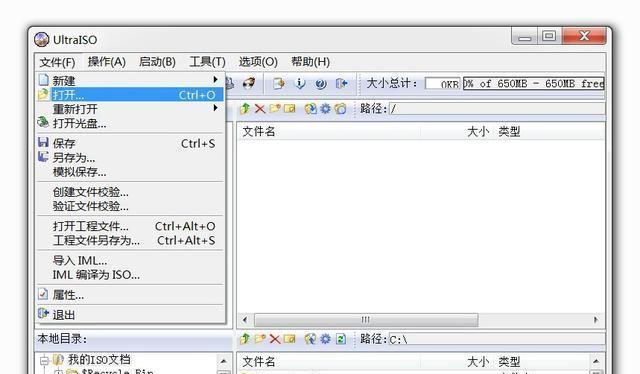Expand the 重新打开 submenu
This screenshot has height=374, width=640.
click(x=130, y=109)
